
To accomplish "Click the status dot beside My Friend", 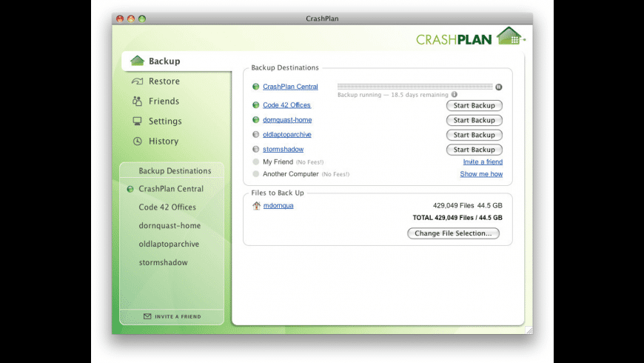I will click(256, 162).
